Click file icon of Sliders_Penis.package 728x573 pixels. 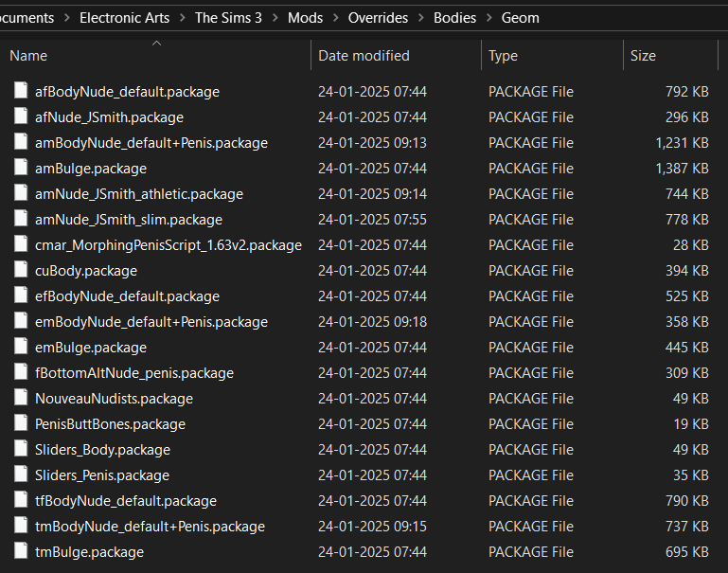pos(21,474)
